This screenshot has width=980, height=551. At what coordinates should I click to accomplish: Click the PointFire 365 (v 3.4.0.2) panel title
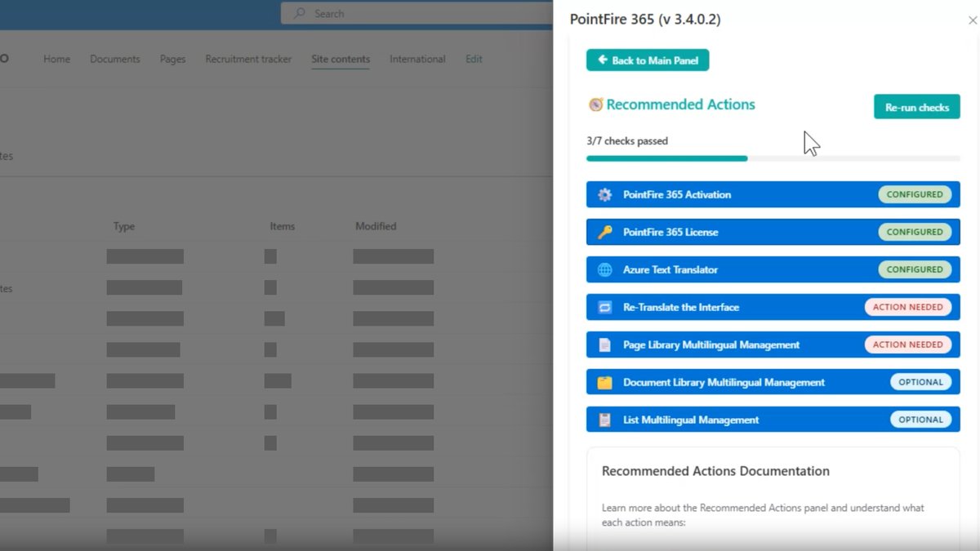pos(645,19)
